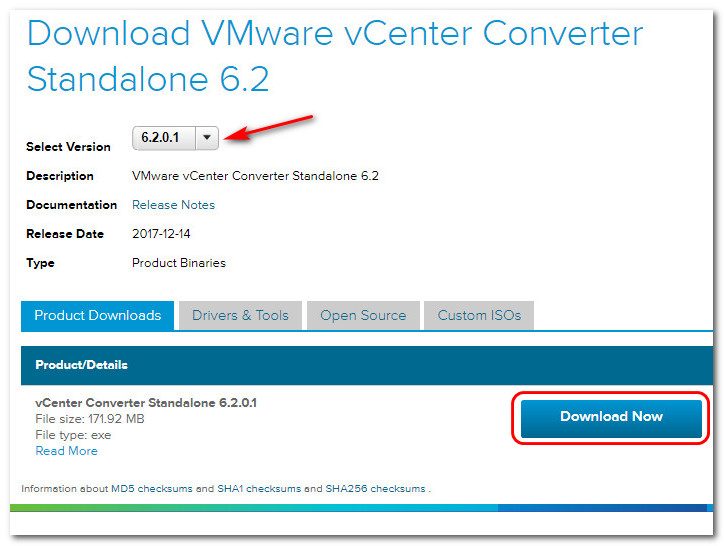
Task: Click the Download Now button
Action: pos(611,418)
